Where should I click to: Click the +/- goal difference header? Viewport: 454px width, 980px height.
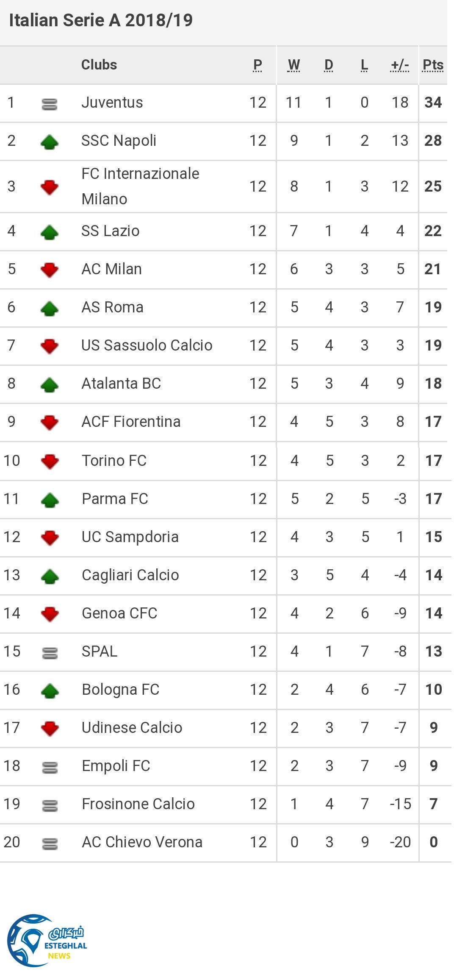coord(400,65)
